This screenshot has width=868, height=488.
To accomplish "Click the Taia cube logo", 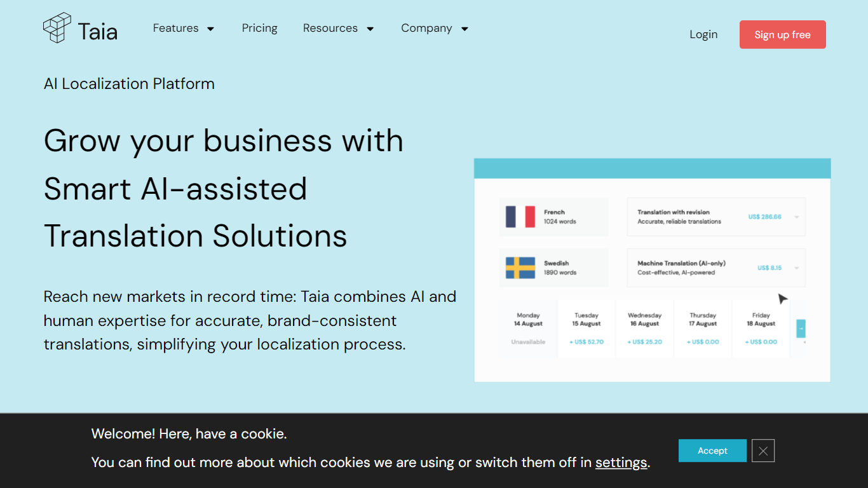I will pos(57,29).
